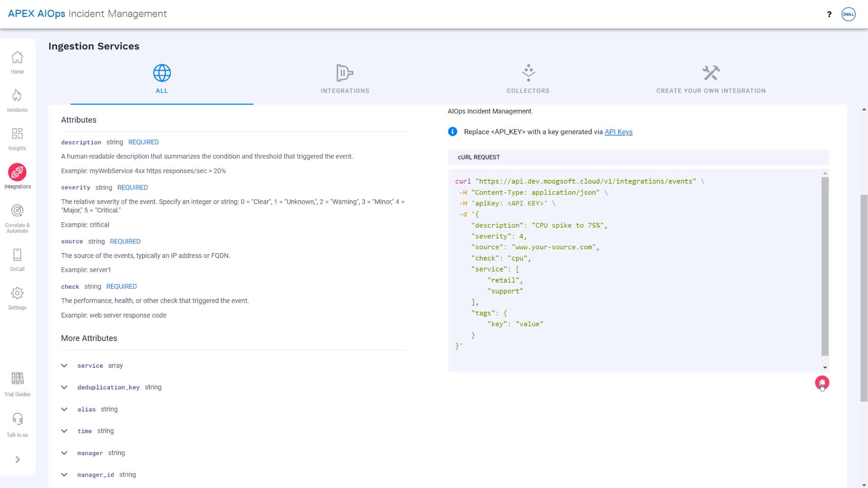Viewport: 868px width, 488px height.
Task: Switch to the INTEGRATIONS tab label
Action: 345,91
